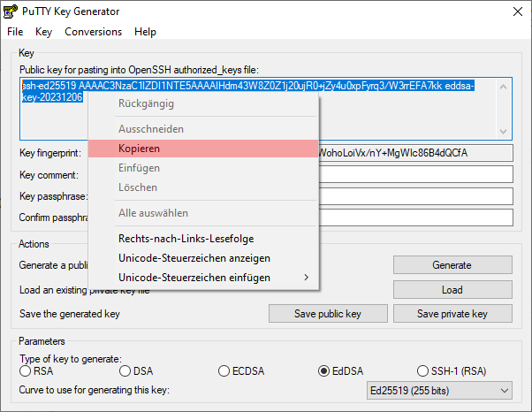Open the Ed25519 (255 bits) curve dropdown

click(439, 391)
